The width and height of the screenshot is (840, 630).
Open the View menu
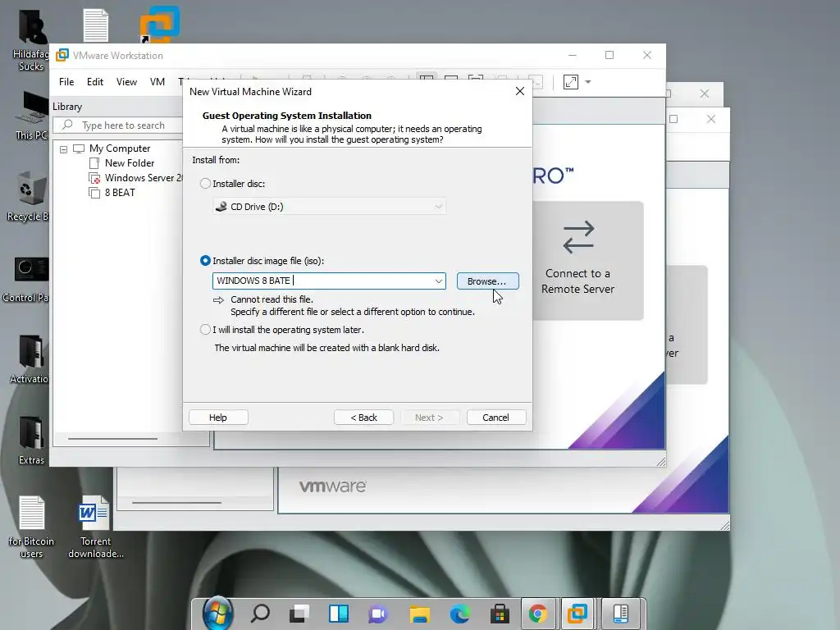[x=126, y=82]
